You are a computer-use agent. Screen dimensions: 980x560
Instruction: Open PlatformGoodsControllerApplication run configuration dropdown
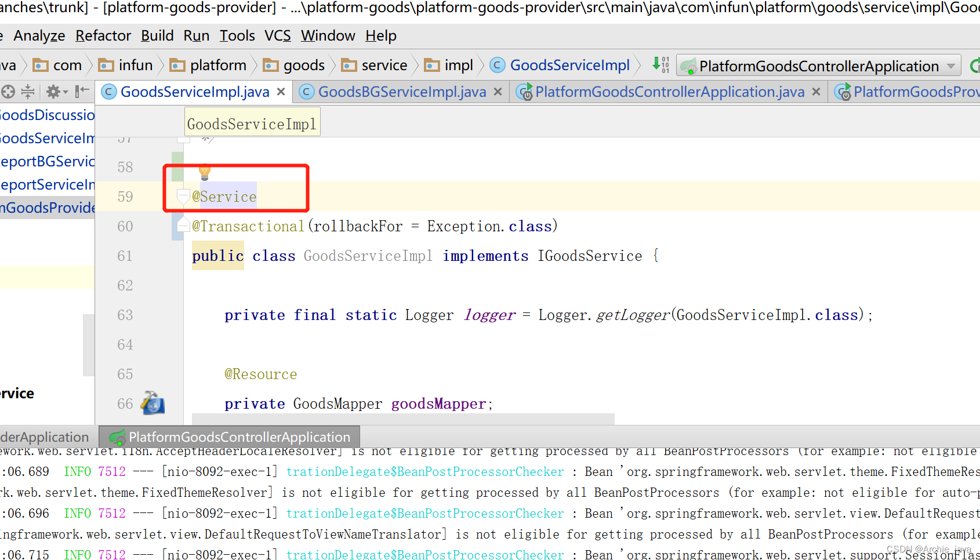819,66
